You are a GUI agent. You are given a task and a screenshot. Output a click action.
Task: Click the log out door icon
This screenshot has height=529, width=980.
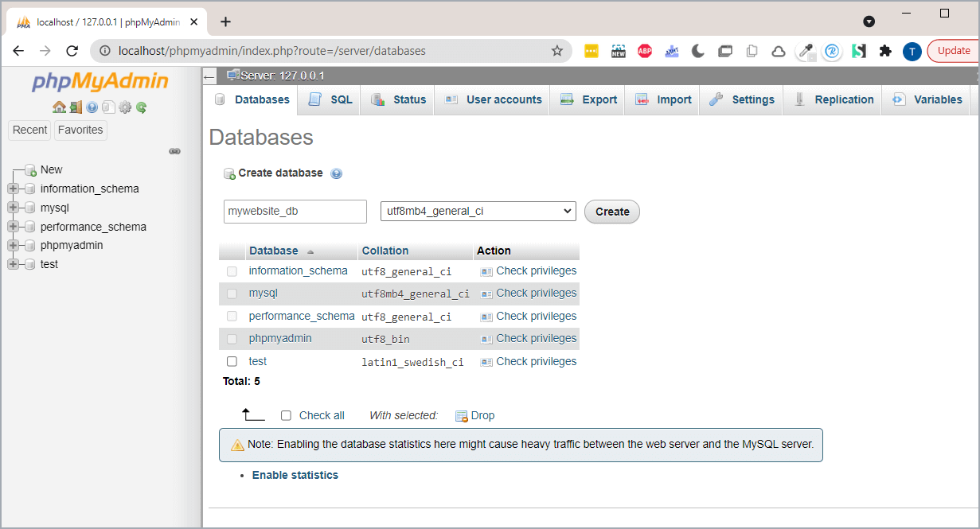(76, 107)
